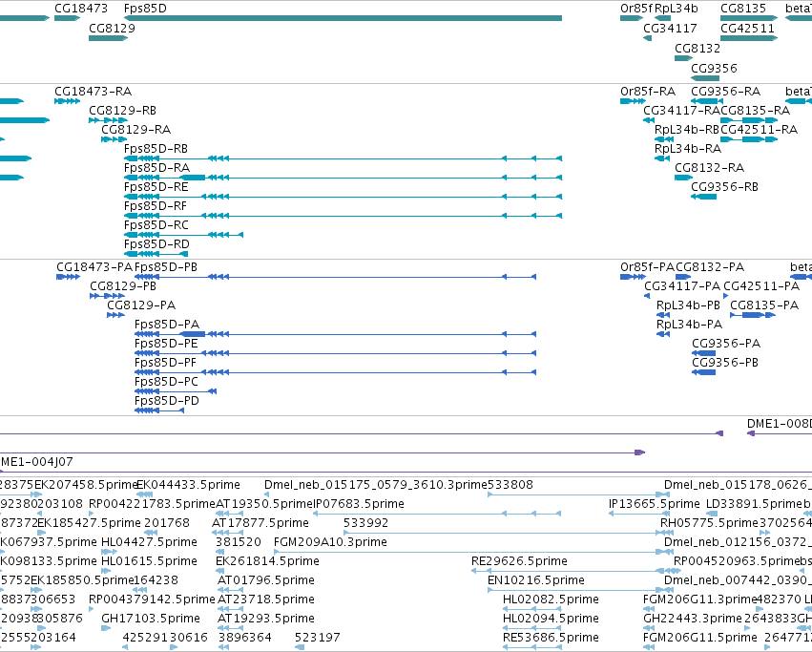Select EST EK261814.5prime
The height and width of the screenshot is (652, 812).
coord(267,562)
